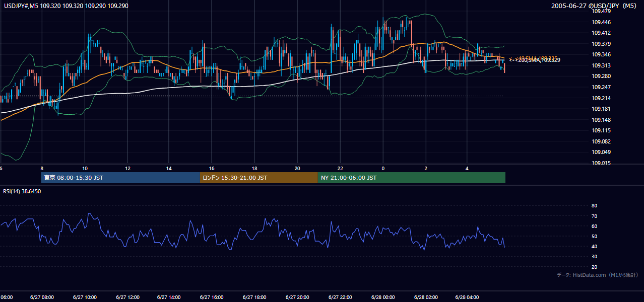This screenshot has height=302, width=644.
Task: Select hour tick 12 under the price chart
Action: (x=127, y=168)
